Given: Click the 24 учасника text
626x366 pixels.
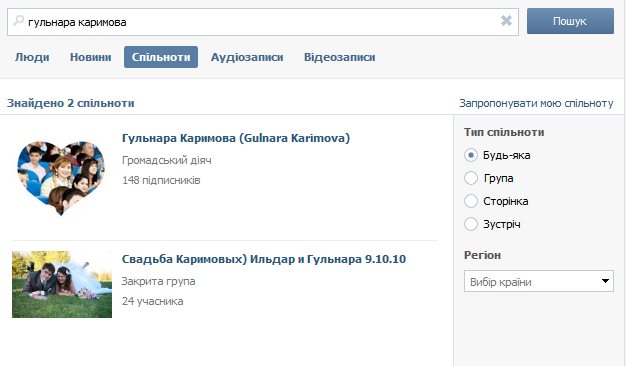Looking at the screenshot, I should click(x=153, y=301).
